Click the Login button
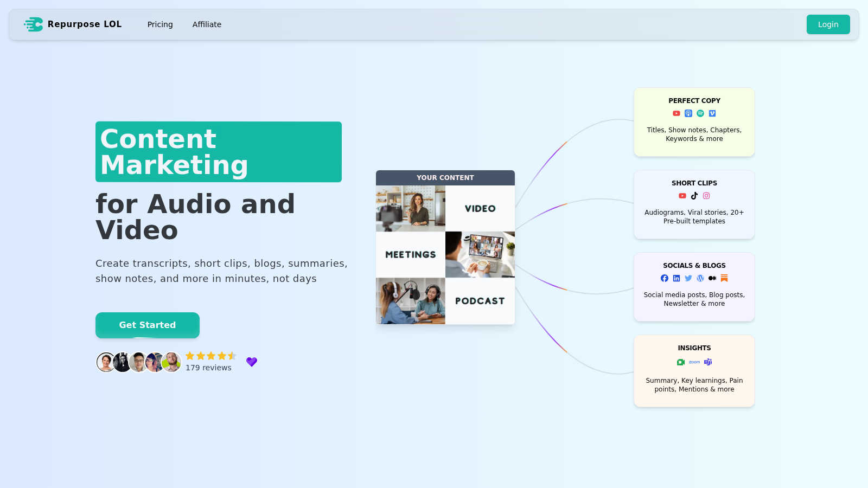Viewport: 868px width, 488px height. (x=828, y=24)
